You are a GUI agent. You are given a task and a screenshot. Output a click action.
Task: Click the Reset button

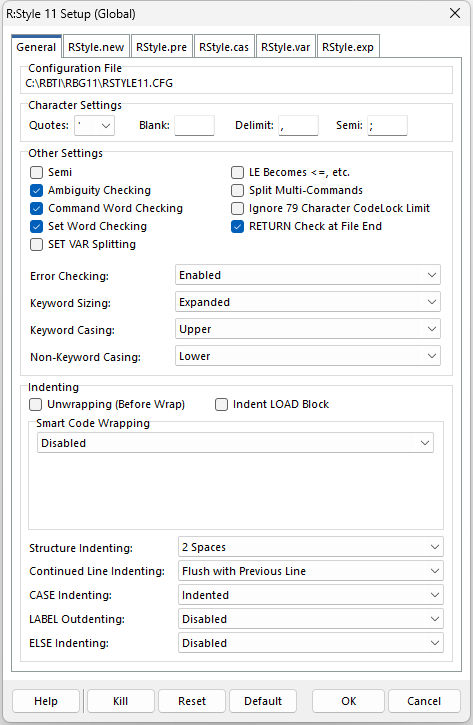click(192, 701)
